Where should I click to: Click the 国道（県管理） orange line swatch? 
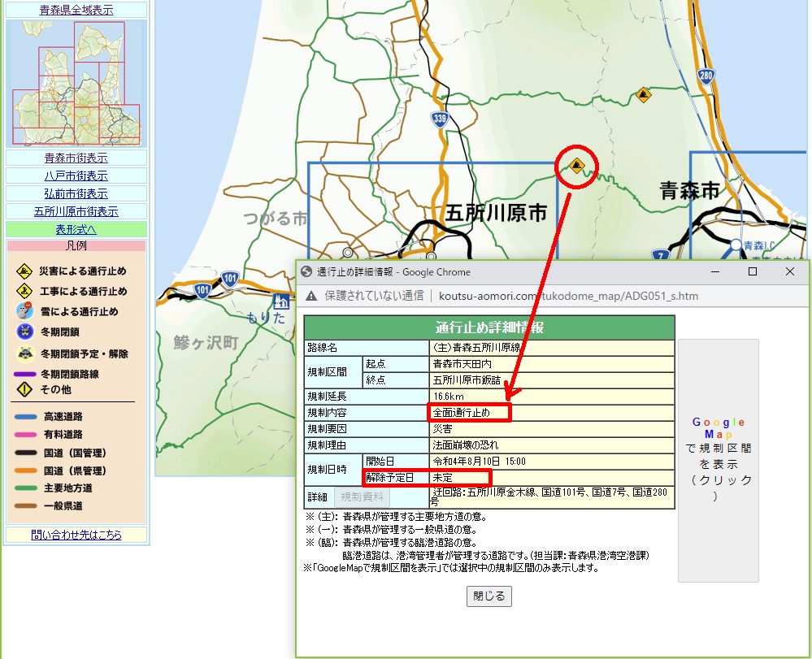tap(26, 470)
